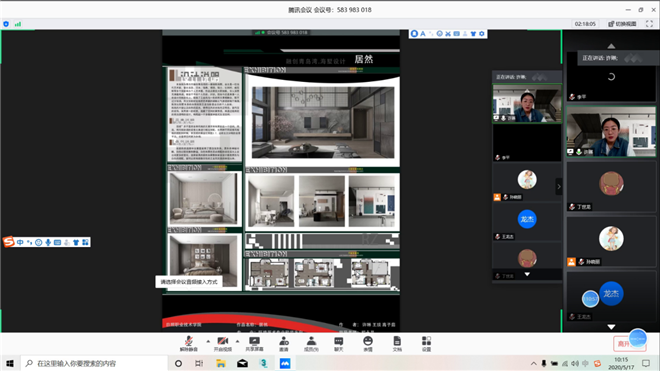Expand audio options arrow beside microphone

[208, 341]
